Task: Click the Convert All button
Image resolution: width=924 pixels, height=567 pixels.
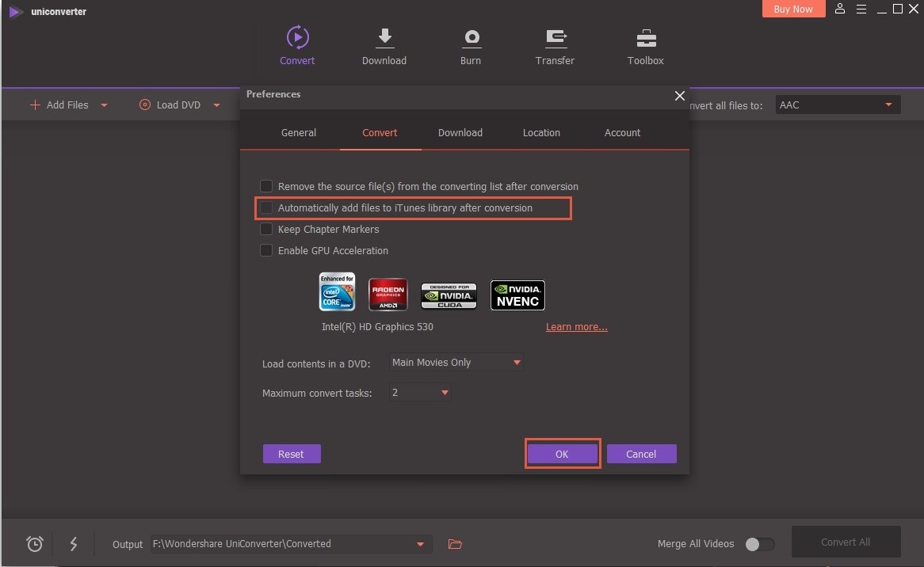Action: pos(846,542)
